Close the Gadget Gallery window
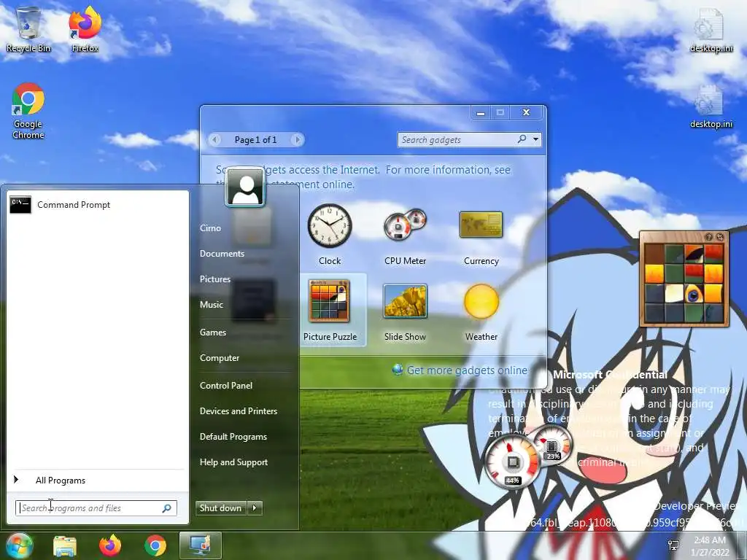The width and height of the screenshot is (747, 560). point(527,112)
